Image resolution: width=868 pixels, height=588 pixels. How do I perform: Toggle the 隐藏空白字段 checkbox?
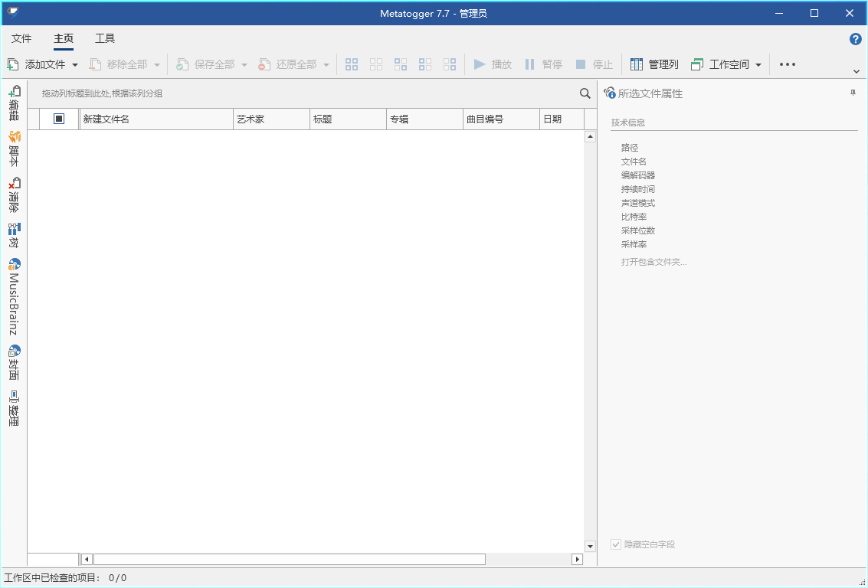pyautogui.click(x=616, y=544)
